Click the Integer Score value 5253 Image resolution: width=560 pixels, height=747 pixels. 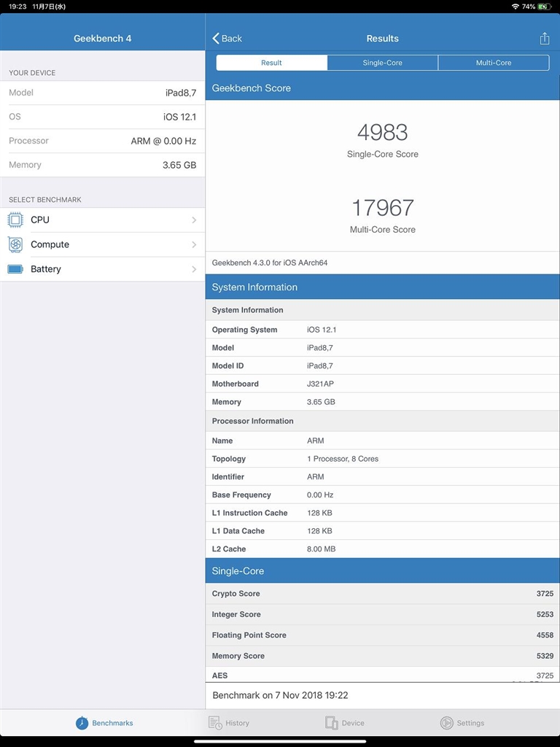[x=545, y=614]
